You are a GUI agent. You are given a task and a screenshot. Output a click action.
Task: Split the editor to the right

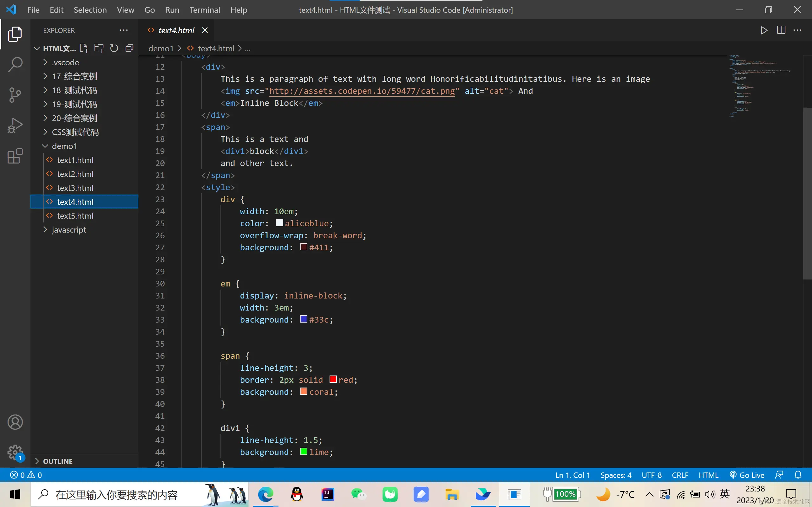pyautogui.click(x=781, y=30)
